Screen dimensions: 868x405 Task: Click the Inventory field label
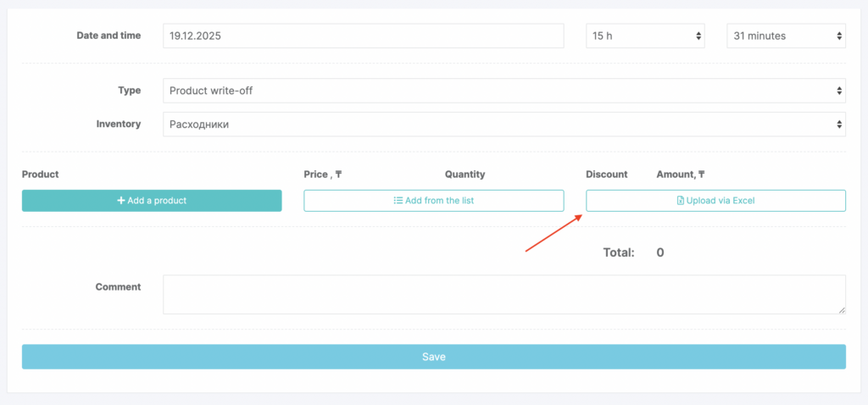point(118,124)
